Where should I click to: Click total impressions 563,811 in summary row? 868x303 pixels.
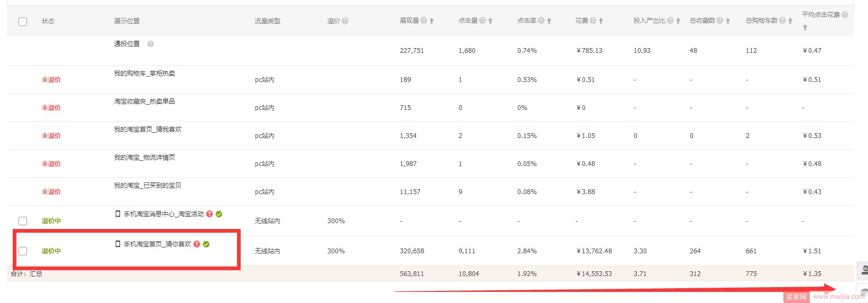(412, 274)
